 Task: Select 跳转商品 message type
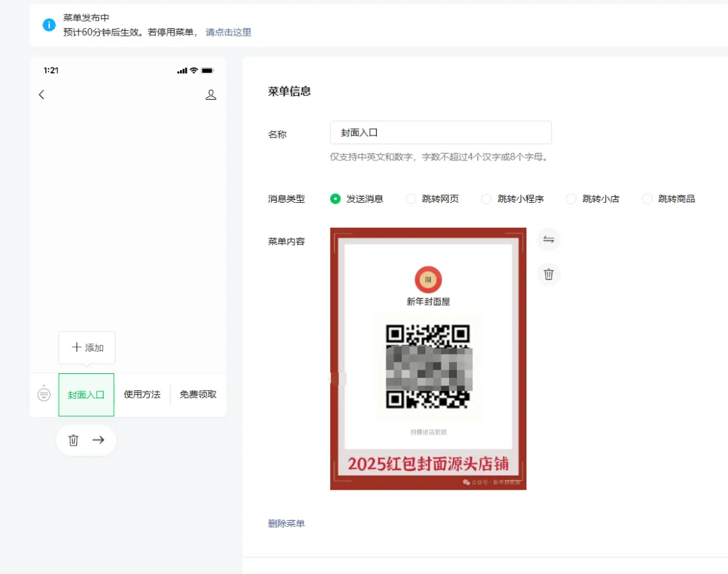pos(647,199)
